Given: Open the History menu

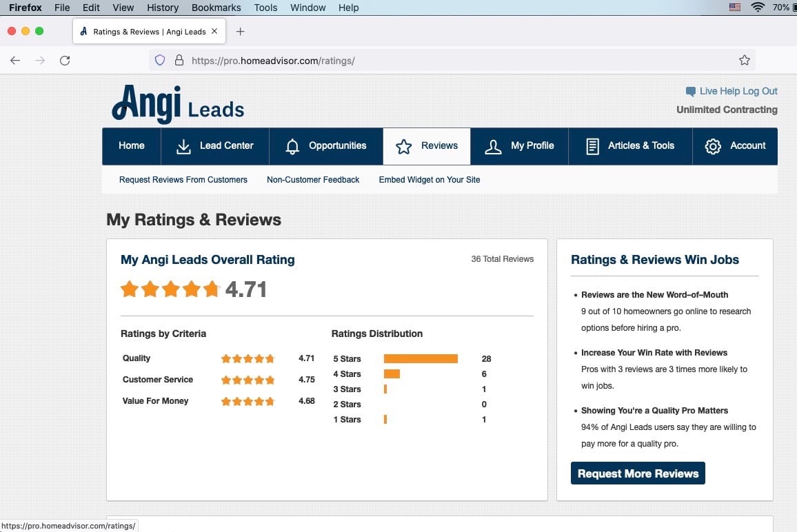Looking at the screenshot, I should [163, 8].
